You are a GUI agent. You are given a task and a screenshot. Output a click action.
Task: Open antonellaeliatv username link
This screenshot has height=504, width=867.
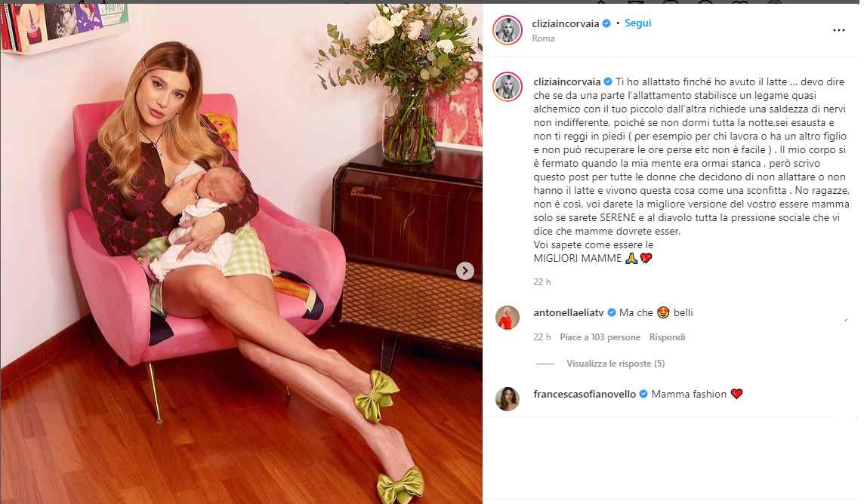[x=569, y=313]
